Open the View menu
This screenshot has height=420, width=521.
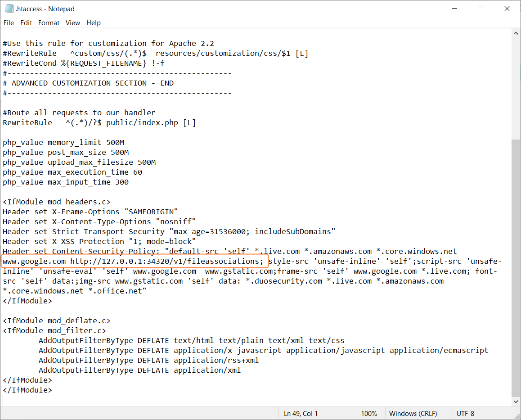click(73, 23)
